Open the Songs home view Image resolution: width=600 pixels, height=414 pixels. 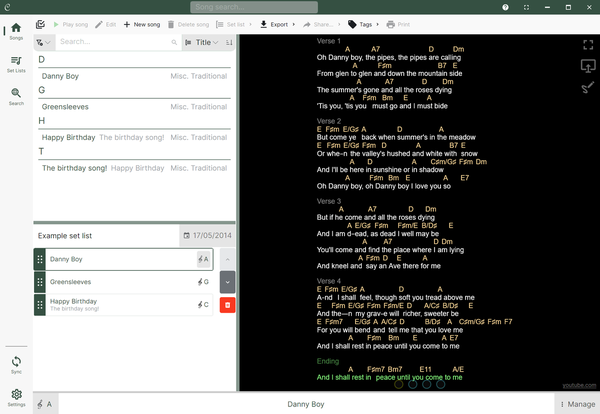click(x=16, y=31)
